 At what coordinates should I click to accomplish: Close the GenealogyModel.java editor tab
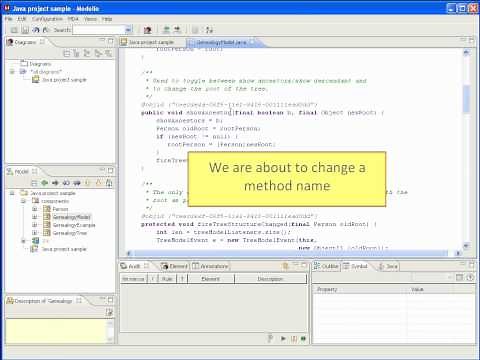(252, 42)
